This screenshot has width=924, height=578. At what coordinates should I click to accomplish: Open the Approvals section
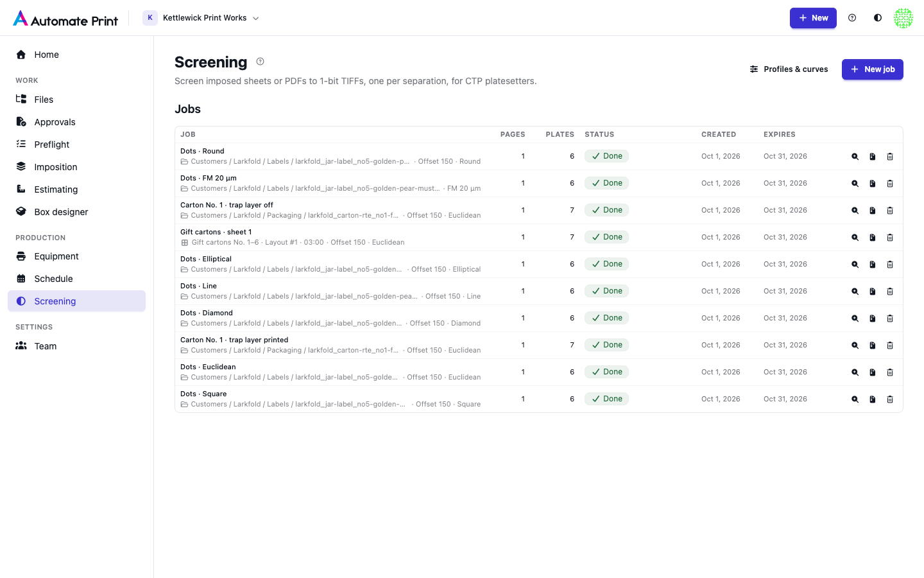coord(77,122)
